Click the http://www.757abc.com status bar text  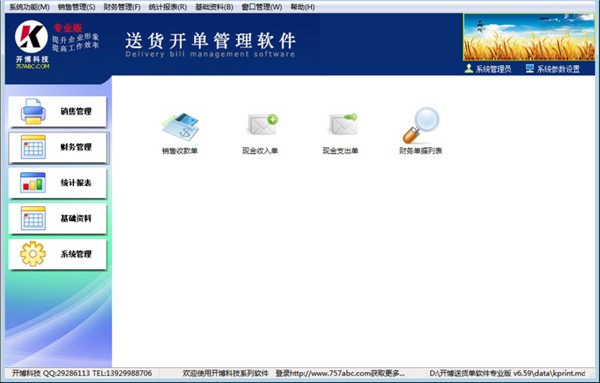point(331,373)
